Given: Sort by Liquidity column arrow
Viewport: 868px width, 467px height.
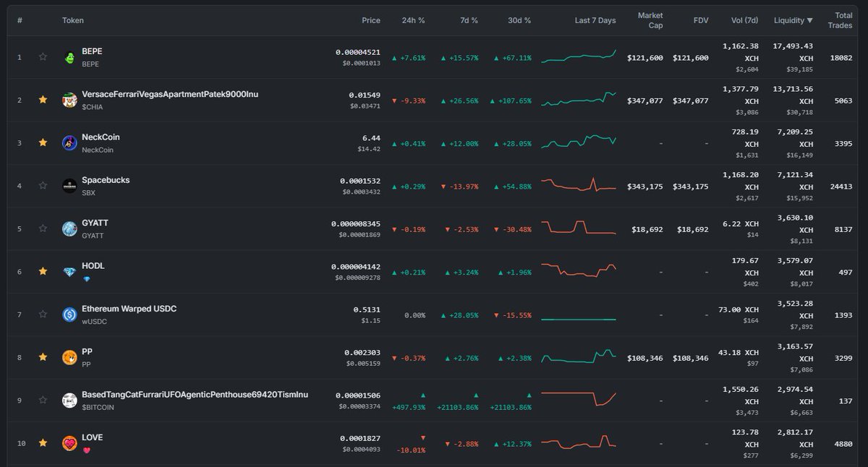Looking at the screenshot, I should pyautogui.click(x=809, y=20).
